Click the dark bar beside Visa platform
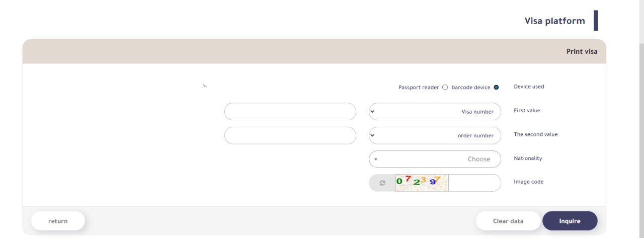This screenshot has height=238, width=644. coord(596,21)
